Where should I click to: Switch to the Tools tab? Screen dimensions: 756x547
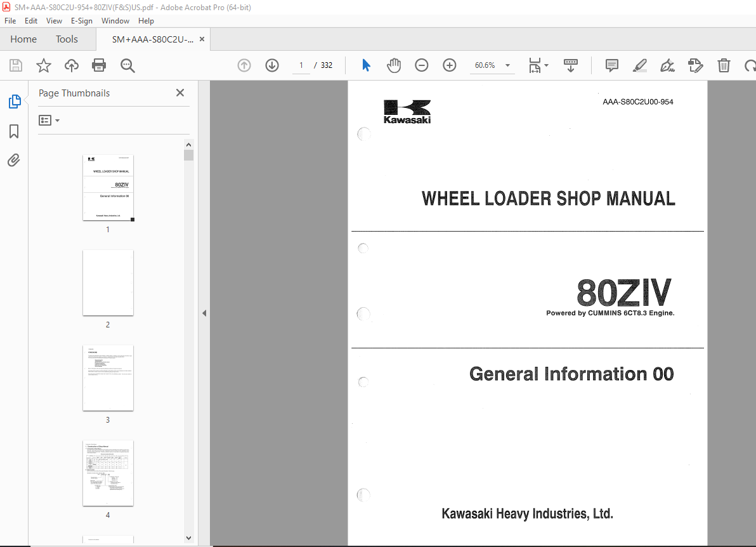coord(67,39)
